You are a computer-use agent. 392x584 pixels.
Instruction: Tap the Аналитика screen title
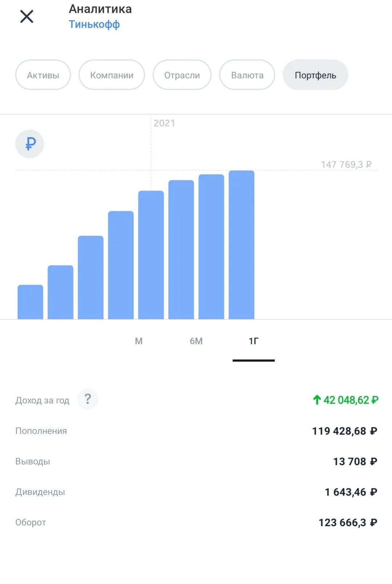coord(100,9)
